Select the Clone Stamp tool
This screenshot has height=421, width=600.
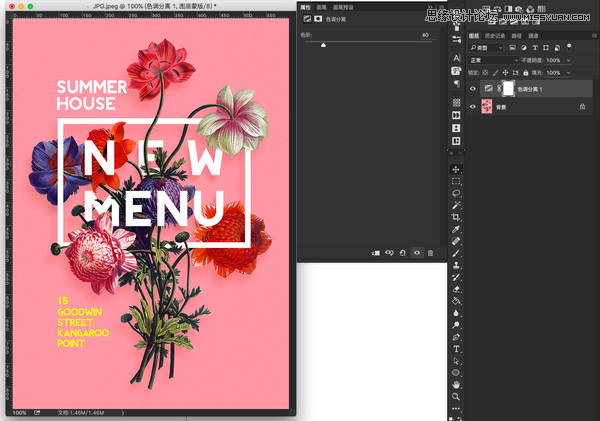click(456, 265)
